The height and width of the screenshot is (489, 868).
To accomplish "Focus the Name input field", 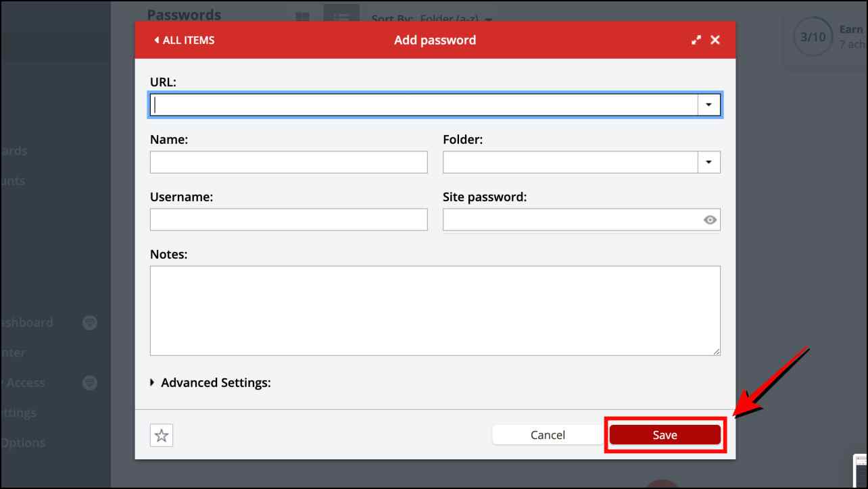I will tap(289, 162).
